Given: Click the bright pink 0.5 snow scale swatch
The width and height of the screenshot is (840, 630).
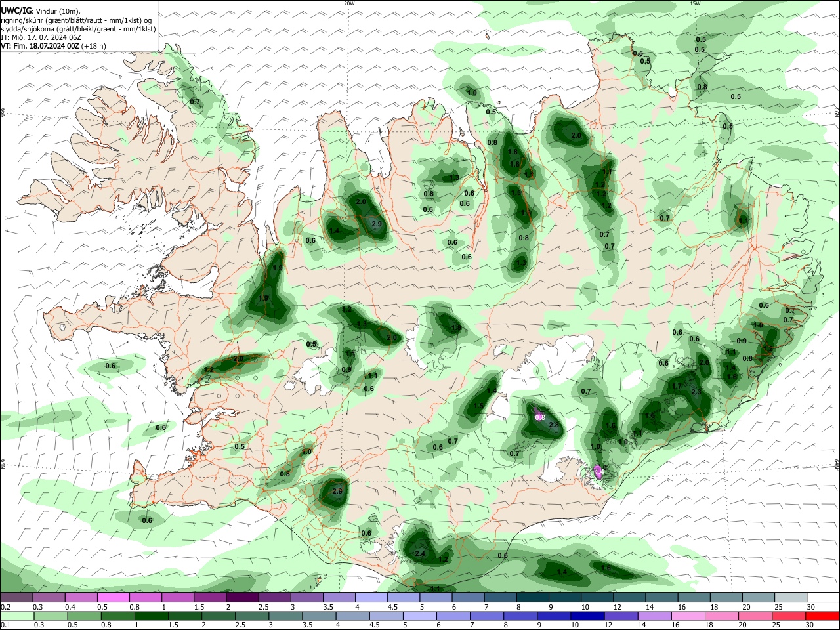Looking at the screenshot, I should click(114, 598).
